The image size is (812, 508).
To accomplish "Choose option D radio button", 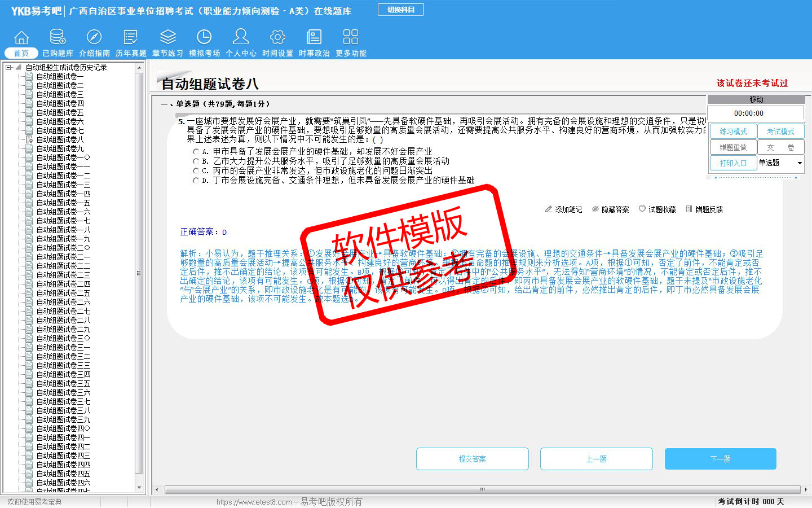I will [x=196, y=181].
